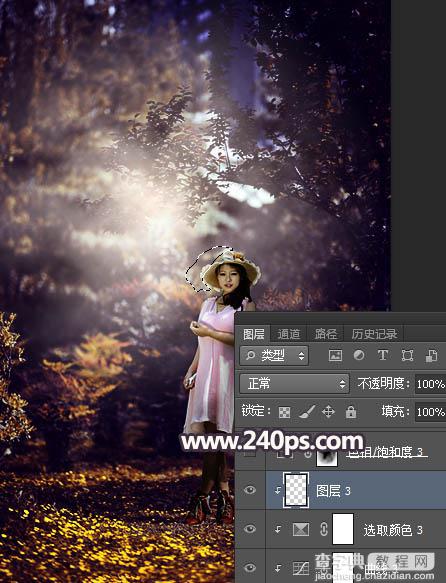Hide the 选取颜色 3 layer
This screenshot has height=583, width=446.
250,529
